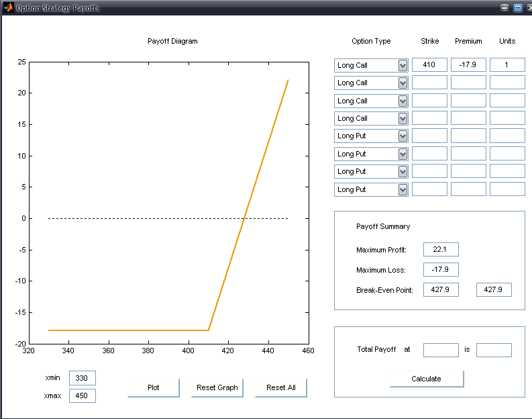Click the Premium column header
The image size is (532, 419).
click(x=468, y=41)
